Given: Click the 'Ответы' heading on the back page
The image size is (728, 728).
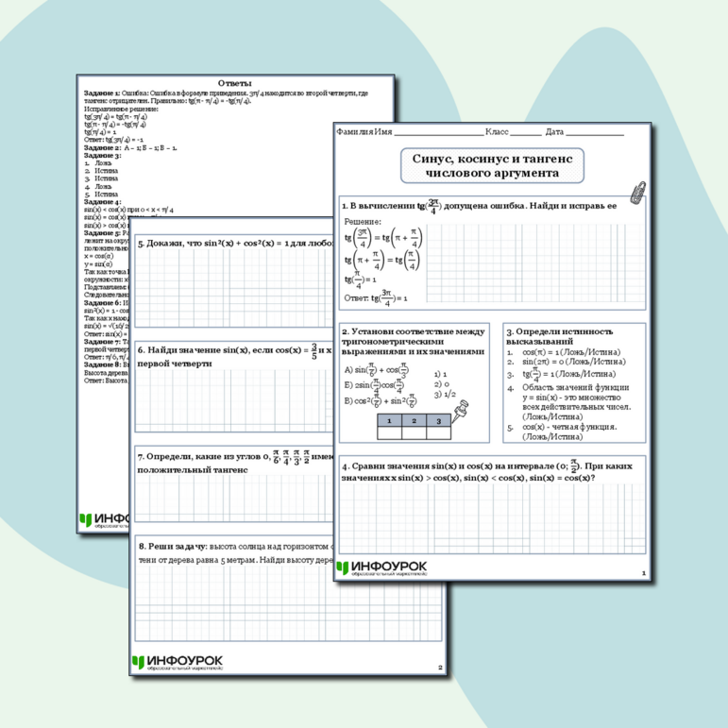Looking at the screenshot, I should (234, 84).
